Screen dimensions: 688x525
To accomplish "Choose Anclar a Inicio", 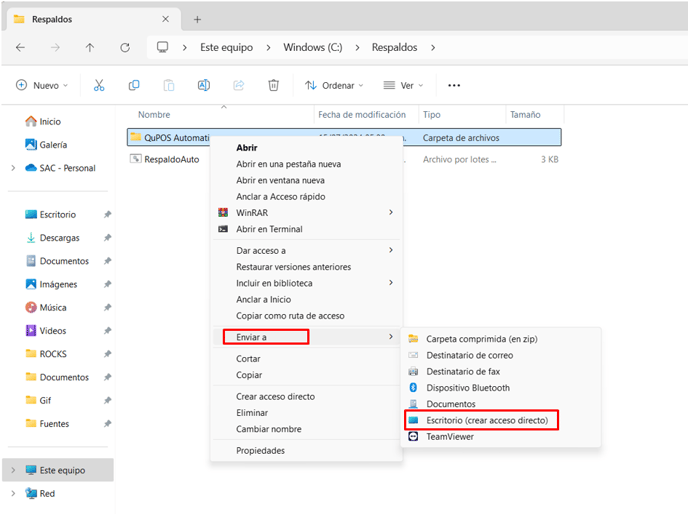I will [263, 299].
